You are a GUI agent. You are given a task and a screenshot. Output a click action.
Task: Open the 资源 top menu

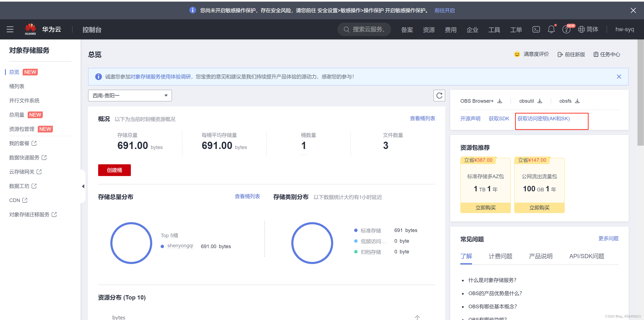tap(428, 30)
